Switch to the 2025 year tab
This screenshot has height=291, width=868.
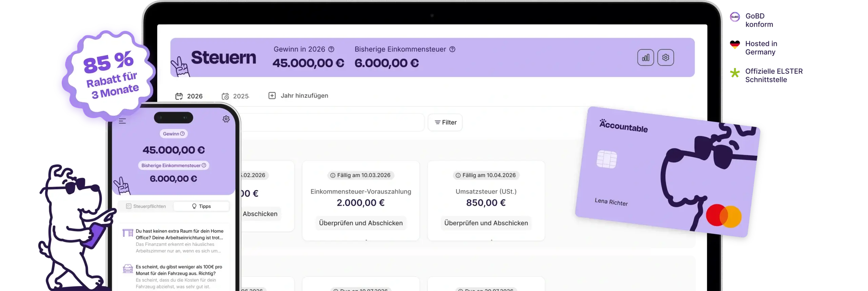coord(235,96)
